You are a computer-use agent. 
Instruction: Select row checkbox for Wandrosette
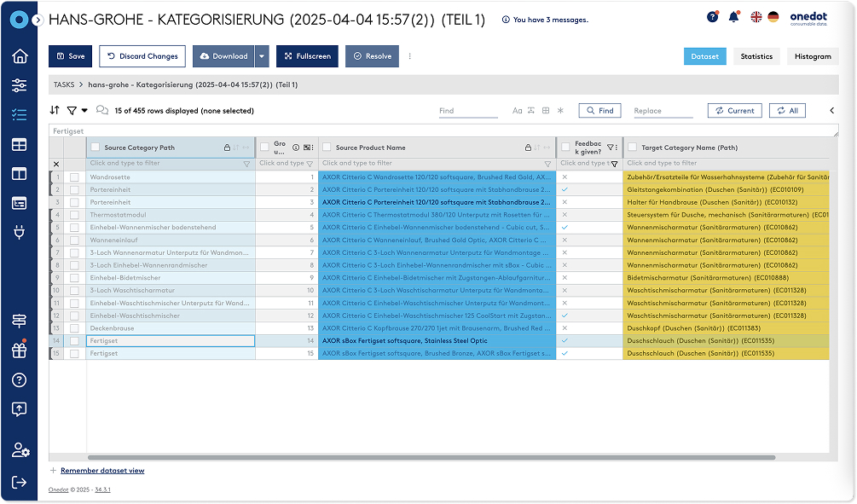point(74,177)
